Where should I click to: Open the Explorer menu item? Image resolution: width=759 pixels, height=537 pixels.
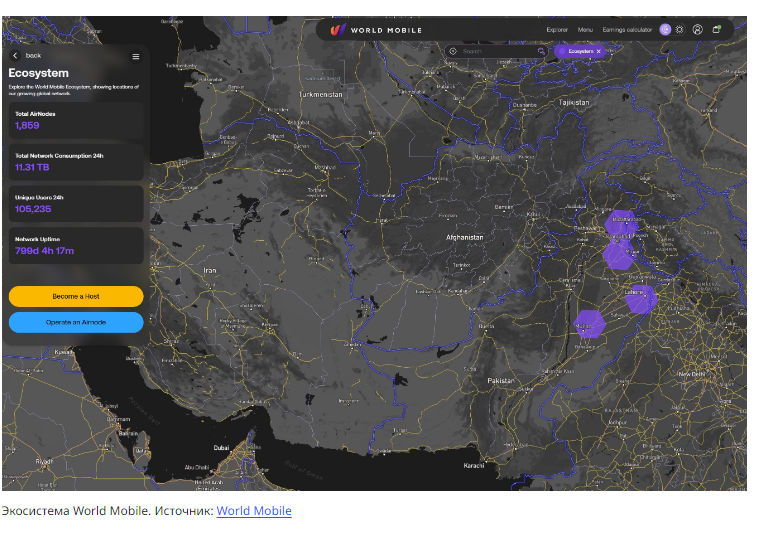tap(557, 30)
